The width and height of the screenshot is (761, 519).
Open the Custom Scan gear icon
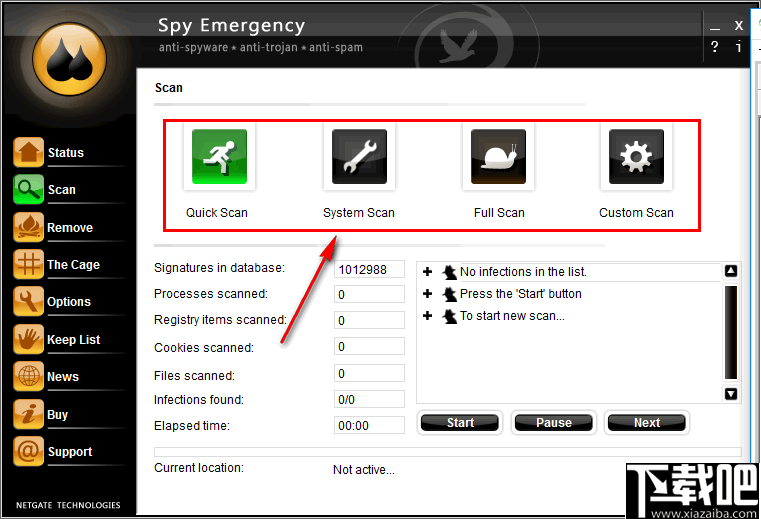pyautogui.click(x=636, y=156)
